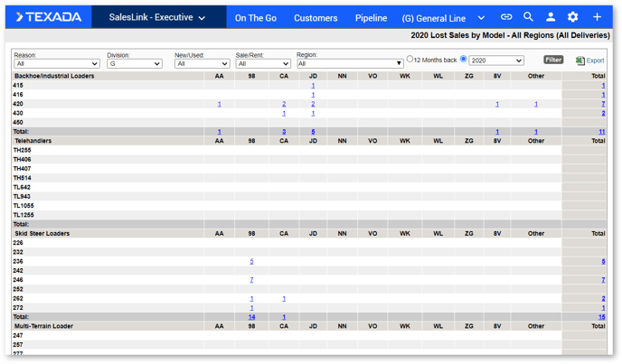Switch to the Pipeline tab
The width and height of the screenshot is (622, 364).
point(371,18)
